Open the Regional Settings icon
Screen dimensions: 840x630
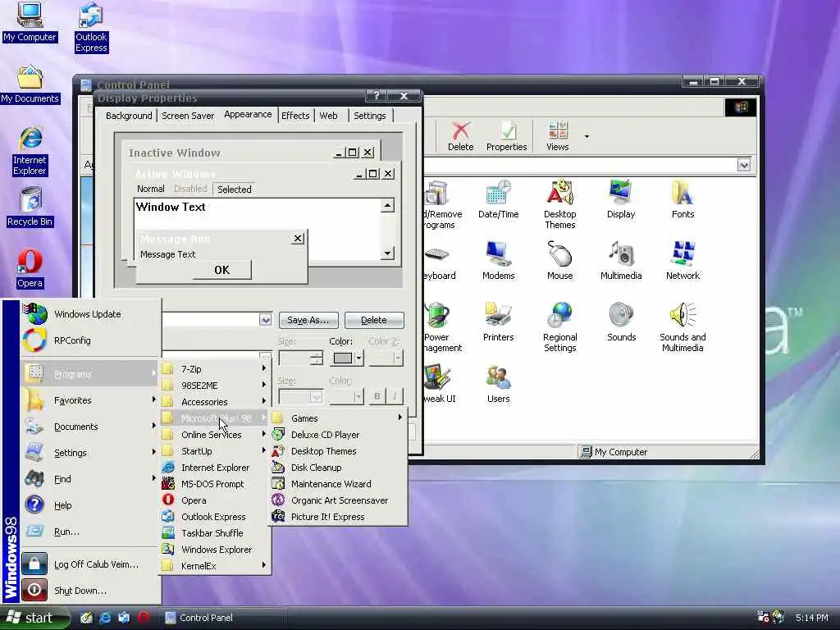point(559,328)
